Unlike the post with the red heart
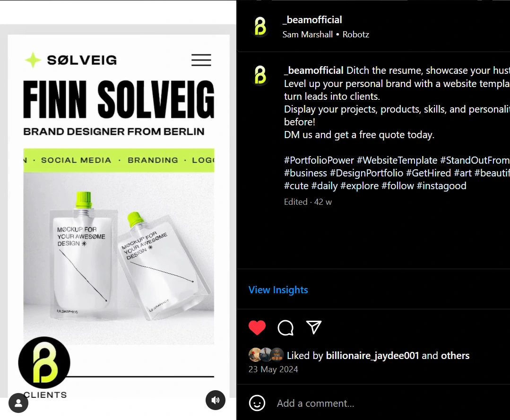 (x=257, y=328)
